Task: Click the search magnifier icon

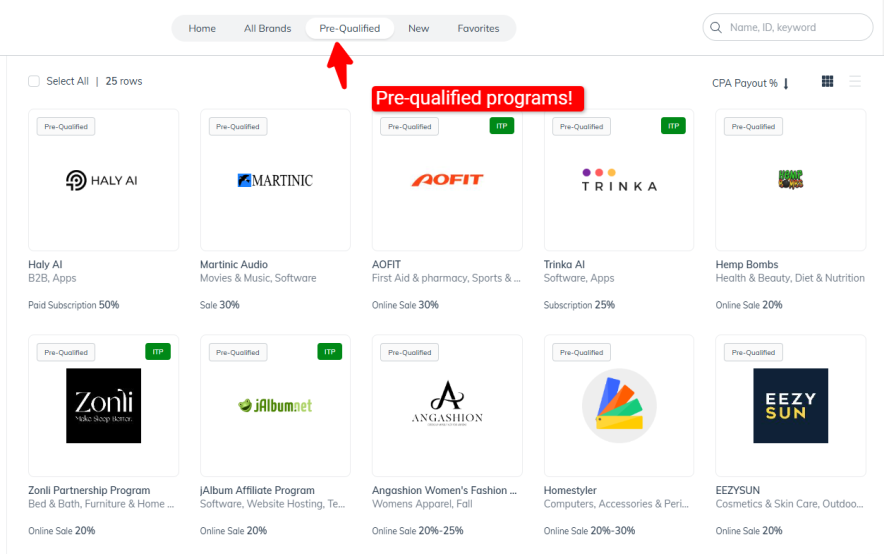Action: pyautogui.click(x=716, y=28)
